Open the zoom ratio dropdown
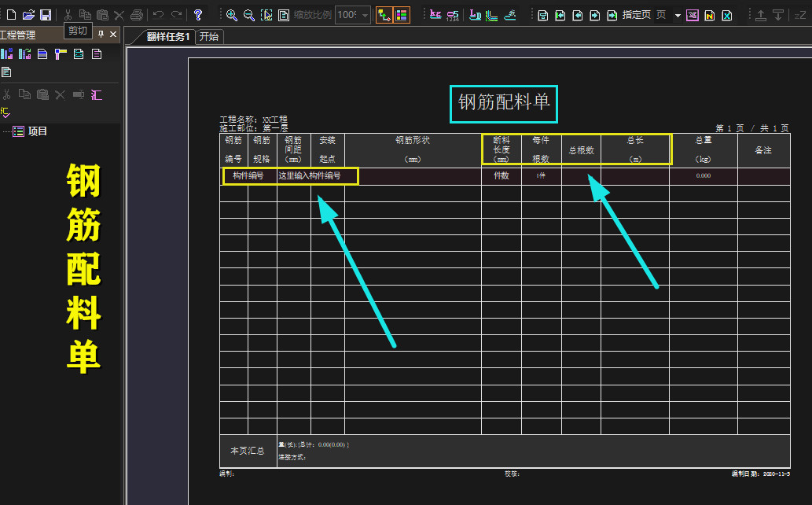Screen dimensions: 812x505 [x=366, y=15]
